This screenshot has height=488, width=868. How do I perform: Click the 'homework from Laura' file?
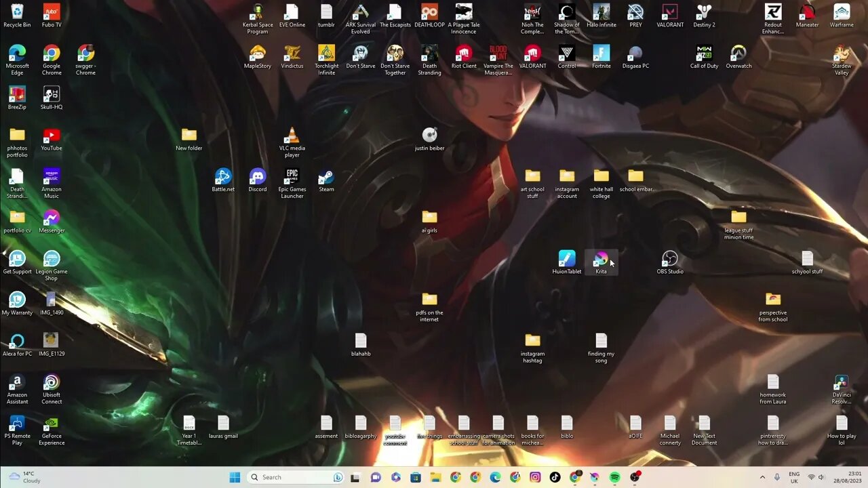[x=773, y=389]
